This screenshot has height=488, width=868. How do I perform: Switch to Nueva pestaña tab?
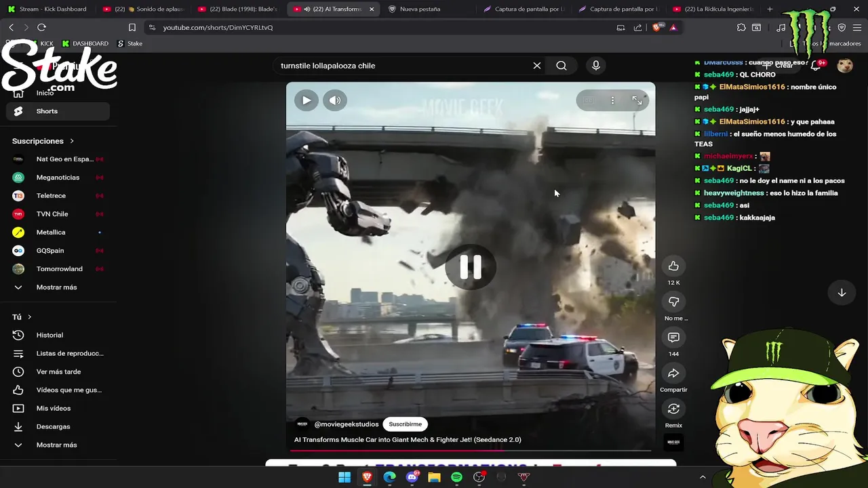(x=427, y=9)
